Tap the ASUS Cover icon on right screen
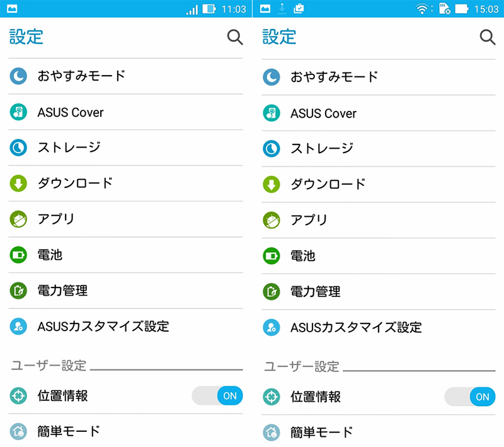The image size is (504, 447). point(272,113)
